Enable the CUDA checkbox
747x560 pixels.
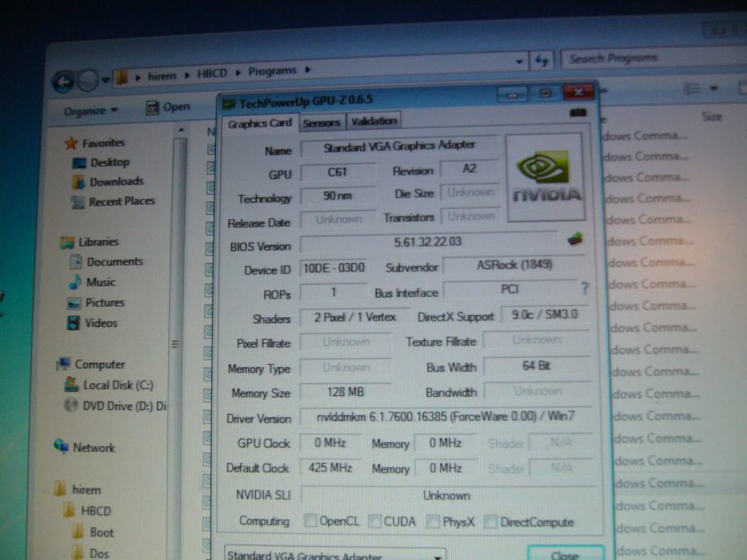click(x=375, y=521)
